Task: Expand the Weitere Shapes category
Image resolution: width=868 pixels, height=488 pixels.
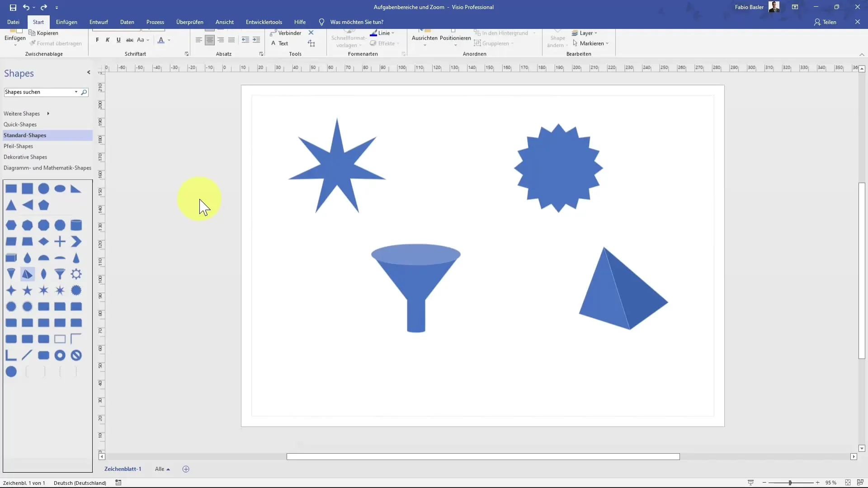Action: pyautogui.click(x=47, y=113)
